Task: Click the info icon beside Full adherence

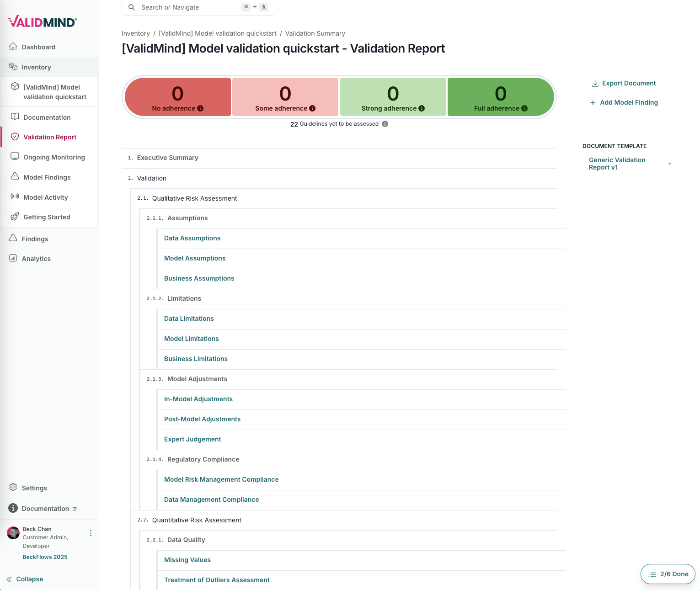Action: [x=524, y=108]
